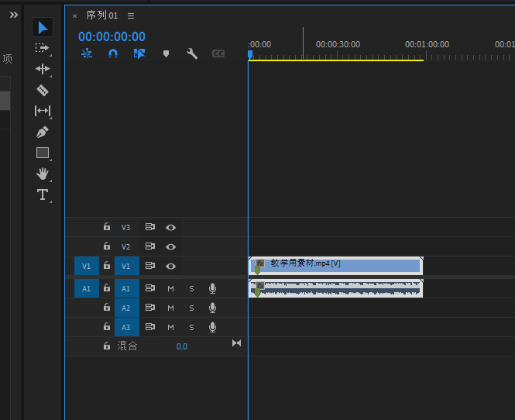The image size is (515, 420).
Task: Select the Ripple Edit tool
Action: tap(43, 69)
